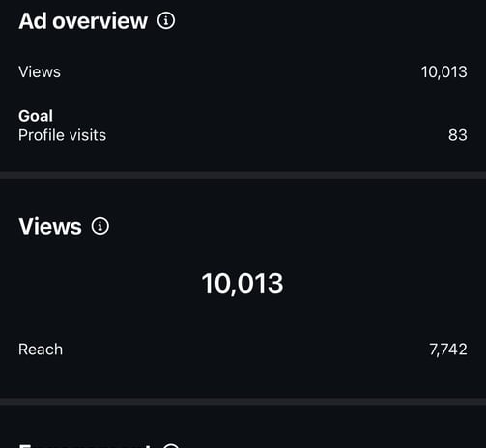
Task: Click the 7,742 reach value
Action: 448,350
